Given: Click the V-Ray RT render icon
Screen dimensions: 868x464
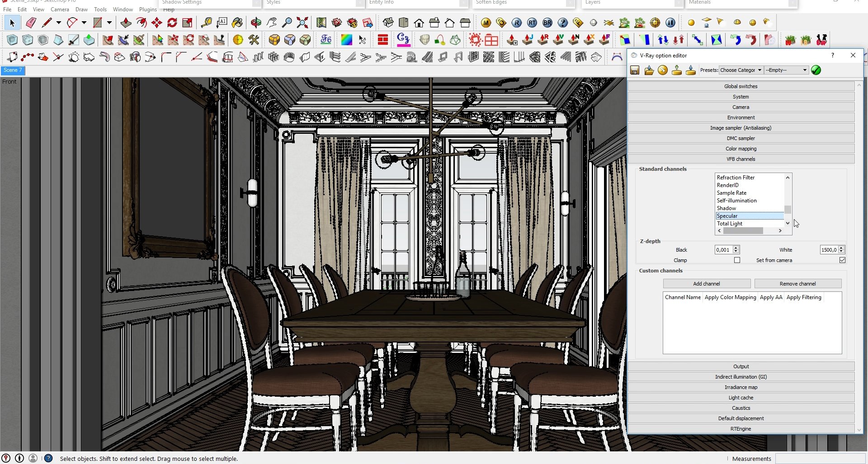Looking at the screenshot, I should (x=532, y=23).
